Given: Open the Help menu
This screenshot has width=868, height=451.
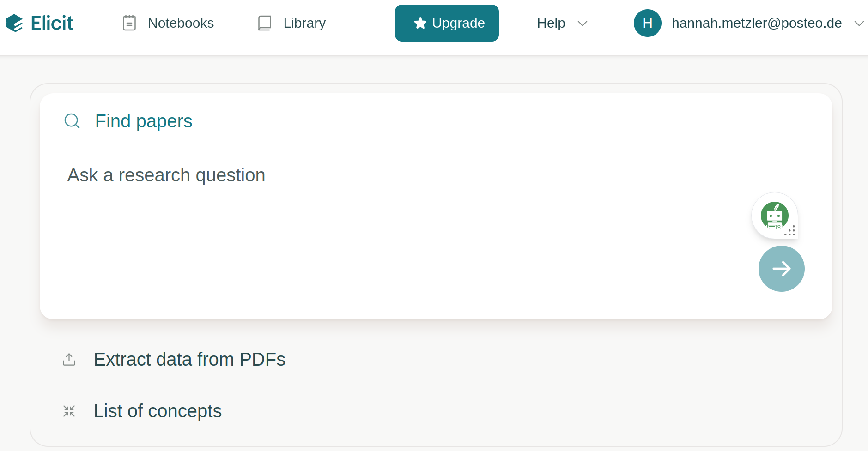Looking at the screenshot, I should 551,23.
